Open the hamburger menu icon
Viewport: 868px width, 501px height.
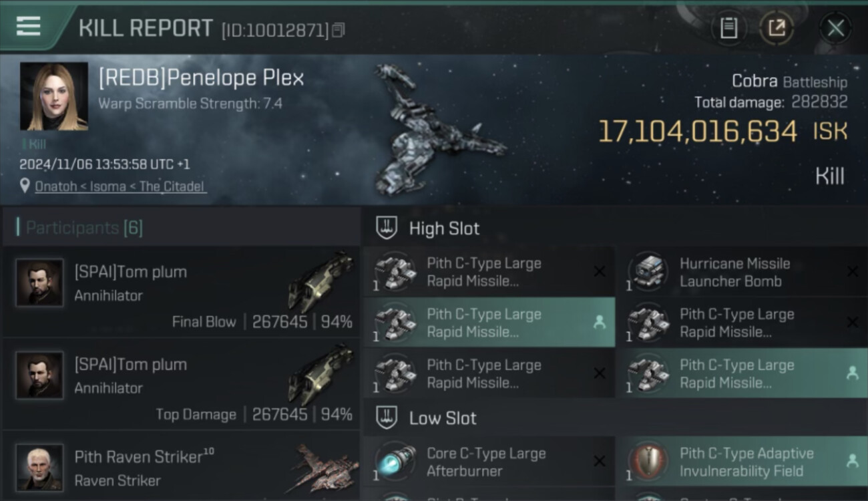[x=28, y=26]
